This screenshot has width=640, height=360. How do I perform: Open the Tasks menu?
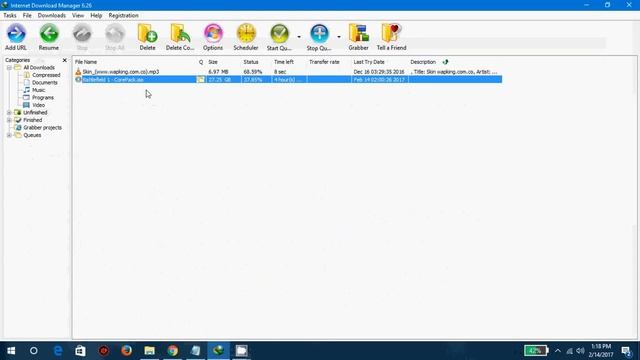click(10, 16)
